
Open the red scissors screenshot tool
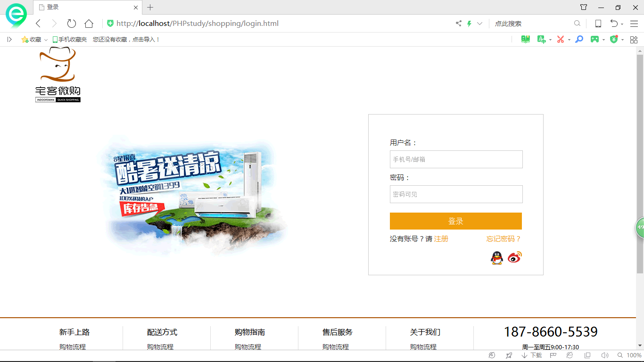560,40
